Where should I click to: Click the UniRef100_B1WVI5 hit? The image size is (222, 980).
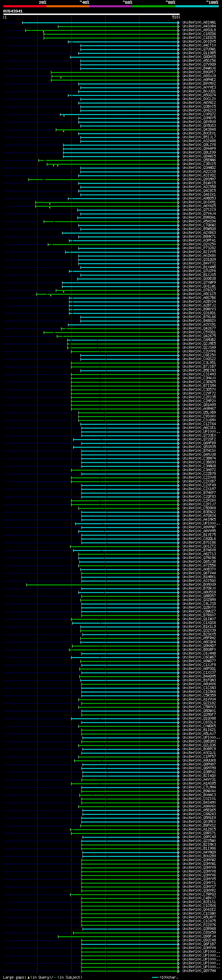[199, 183]
